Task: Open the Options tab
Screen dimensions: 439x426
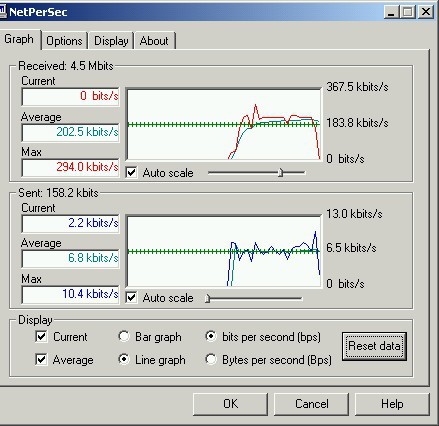Action: 64,41
